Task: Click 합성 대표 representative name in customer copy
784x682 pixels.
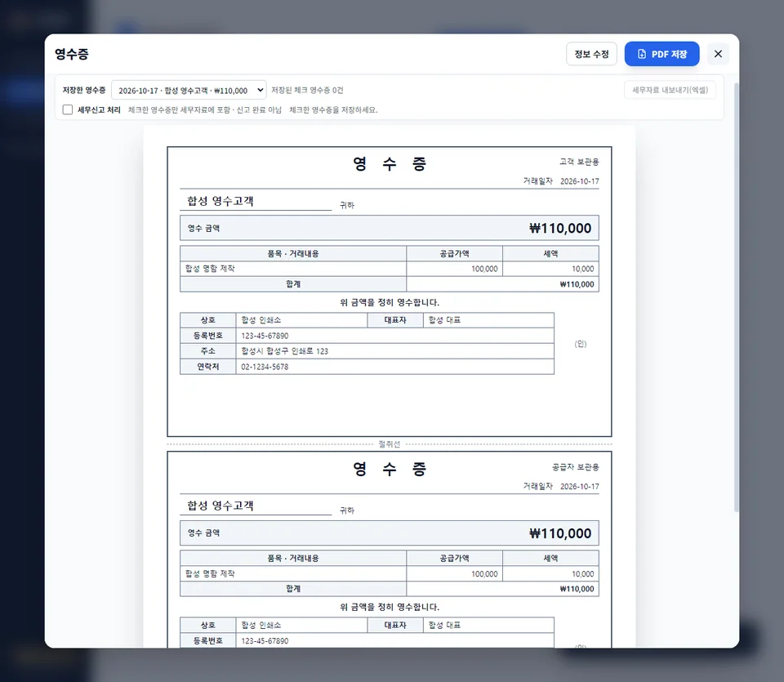Action: click(444, 320)
